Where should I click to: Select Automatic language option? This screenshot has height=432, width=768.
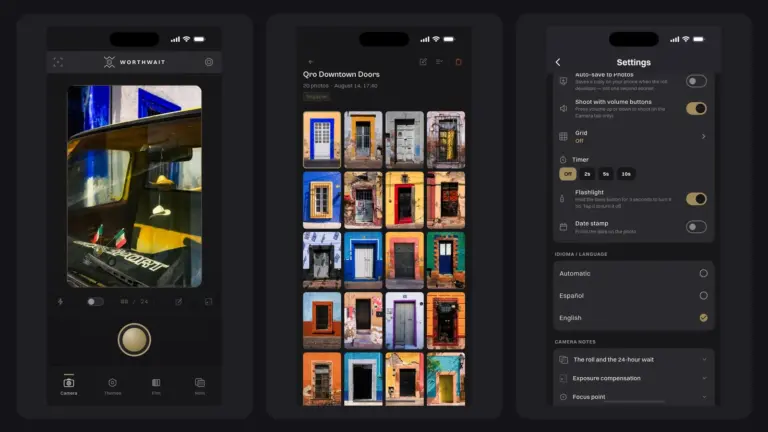pyautogui.click(x=634, y=273)
